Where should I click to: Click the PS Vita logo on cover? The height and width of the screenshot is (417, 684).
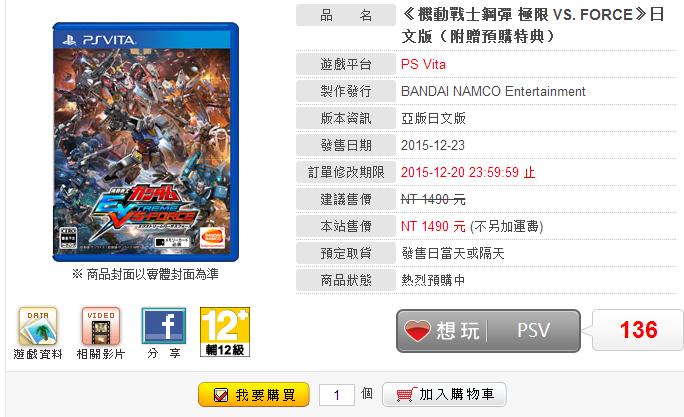tap(99, 40)
